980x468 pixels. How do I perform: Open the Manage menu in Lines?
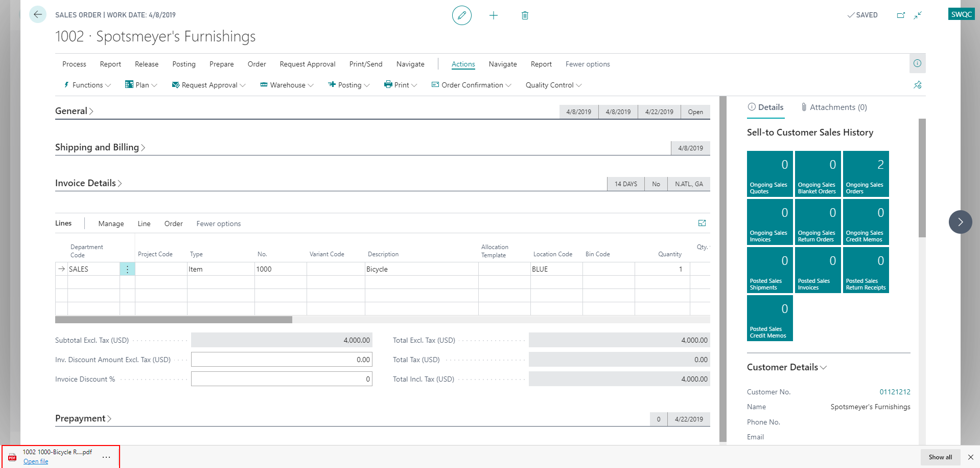click(111, 224)
